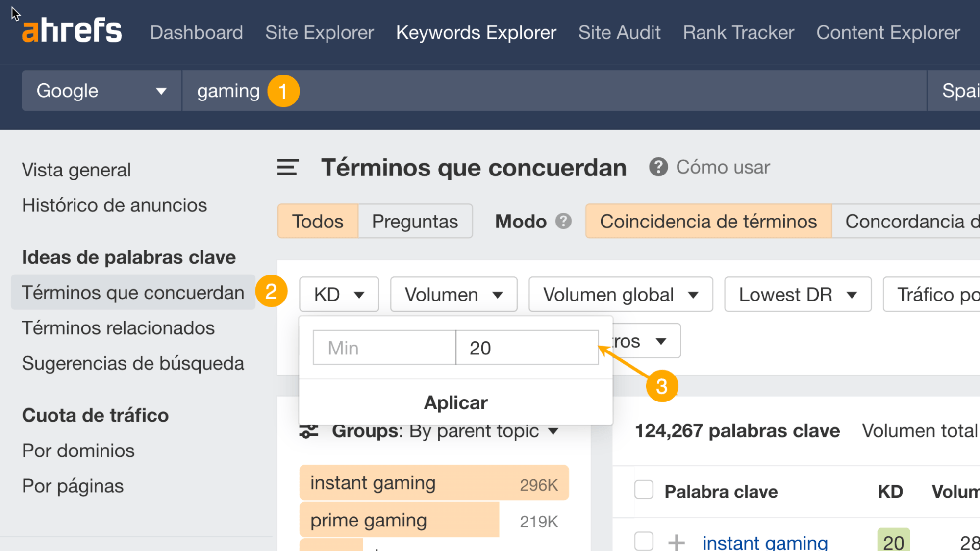This screenshot has width=980, height=551.
Task: Open the list view icon beside Términos que concuerdan
Action: pyautogui.click(x=287, y=167)
